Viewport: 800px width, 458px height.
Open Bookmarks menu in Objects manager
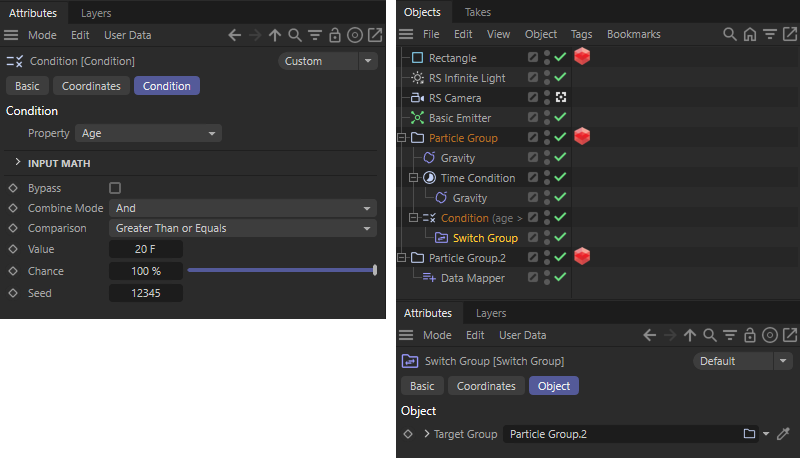click(x=634, y=34)
